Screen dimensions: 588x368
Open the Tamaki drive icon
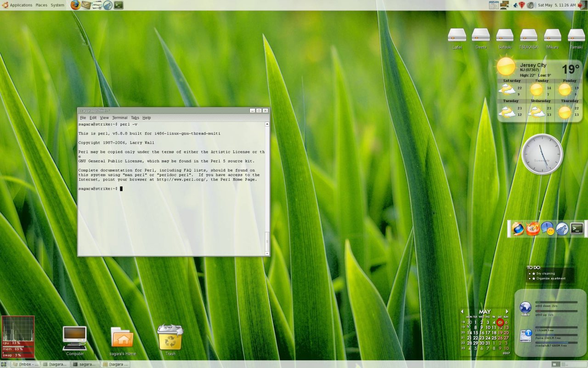click(x=577, y=35)
